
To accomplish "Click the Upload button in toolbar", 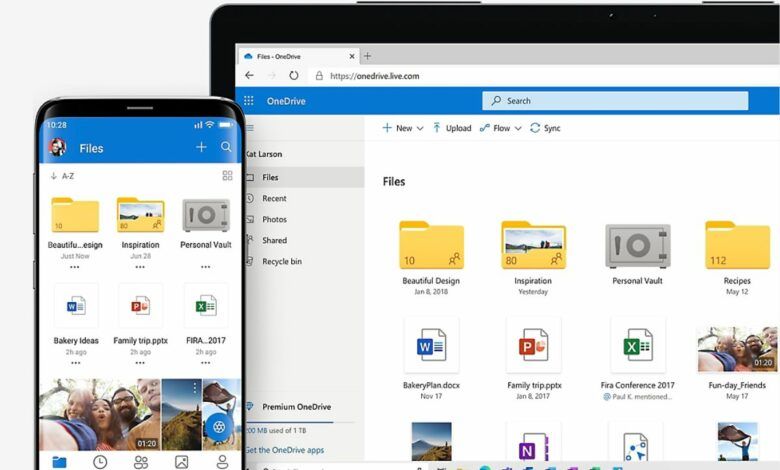I will point(452,128).
